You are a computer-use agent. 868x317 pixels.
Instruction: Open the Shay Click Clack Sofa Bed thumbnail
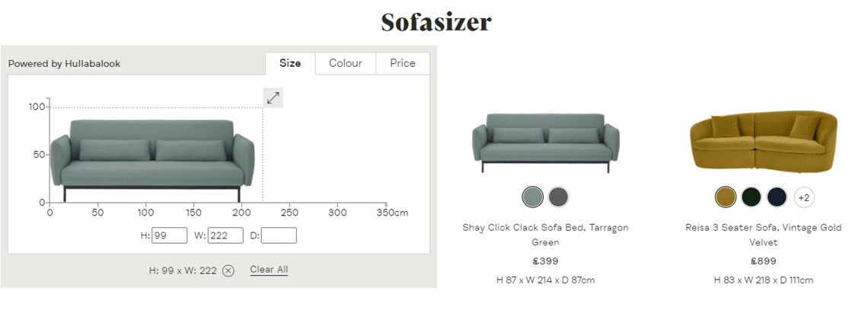(x=545, y=142)
